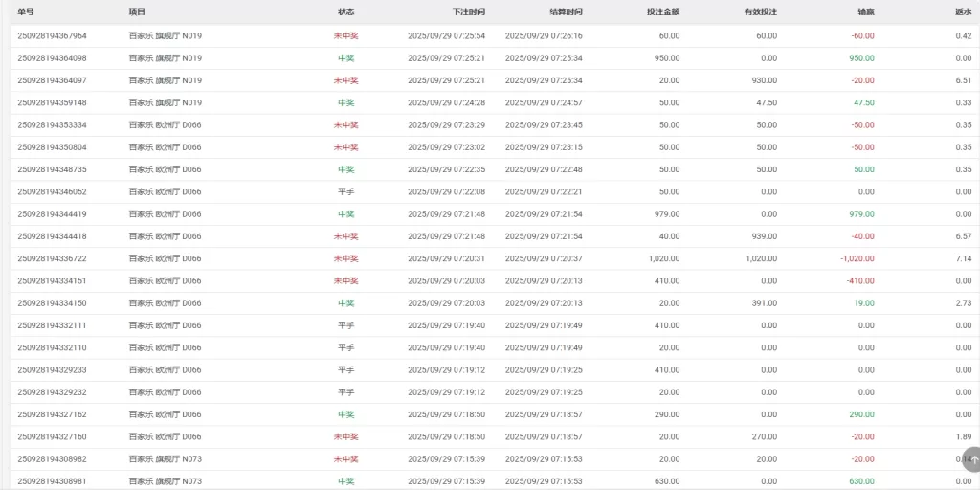Select the 返水 column header
980x490 pixels.
[963, 11]
